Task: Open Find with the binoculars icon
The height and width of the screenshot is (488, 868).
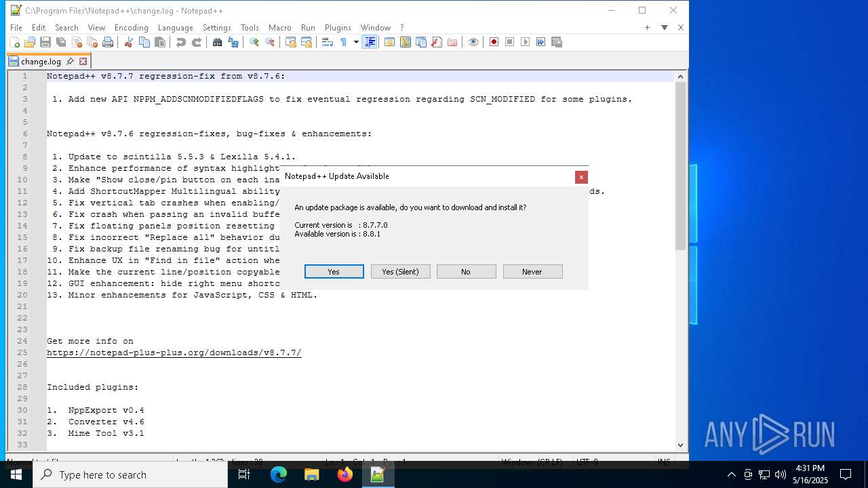Action: point(218,42)
